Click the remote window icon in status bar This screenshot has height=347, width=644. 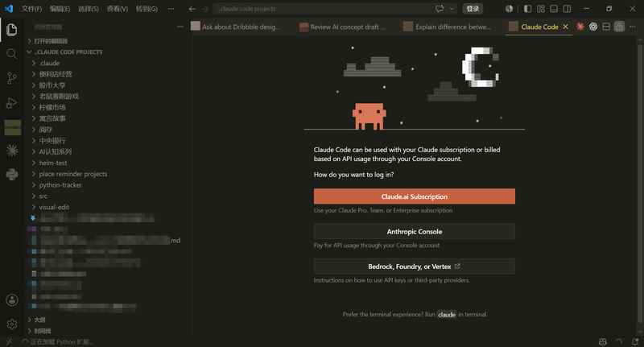[x=9, y=341]
